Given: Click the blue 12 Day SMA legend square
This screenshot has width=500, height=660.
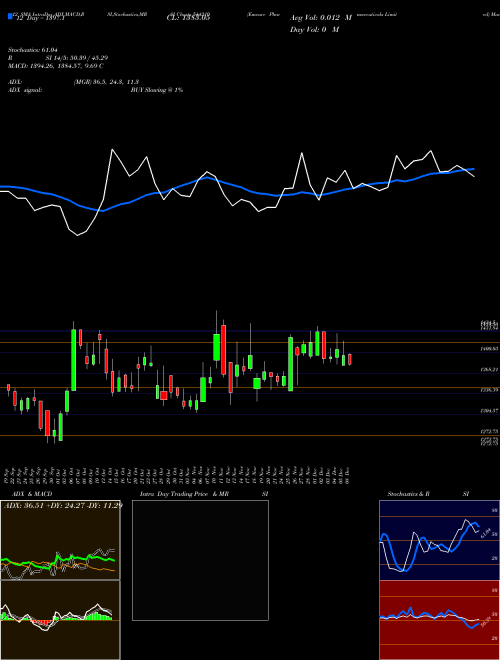Looking at the screenshot, I should point(10,16).
